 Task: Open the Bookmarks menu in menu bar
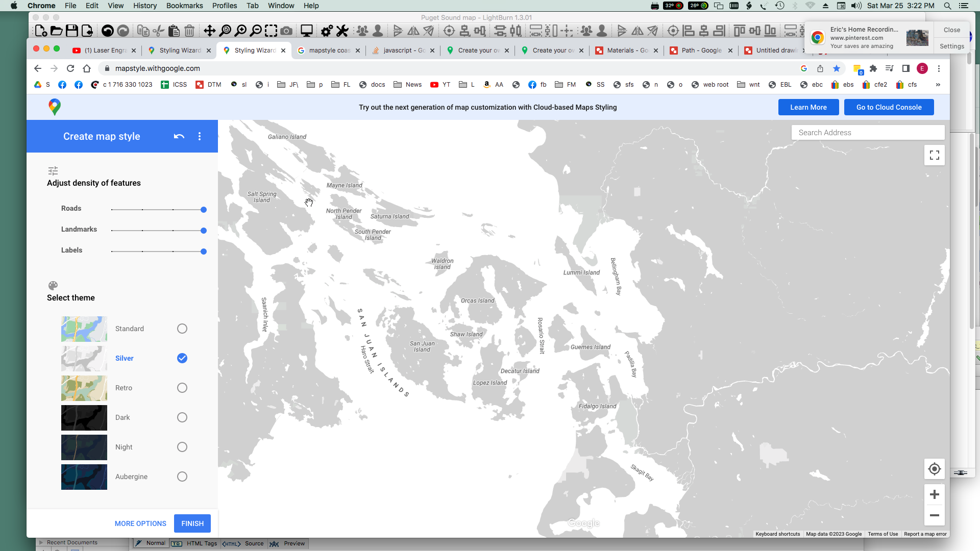[184, 6]
